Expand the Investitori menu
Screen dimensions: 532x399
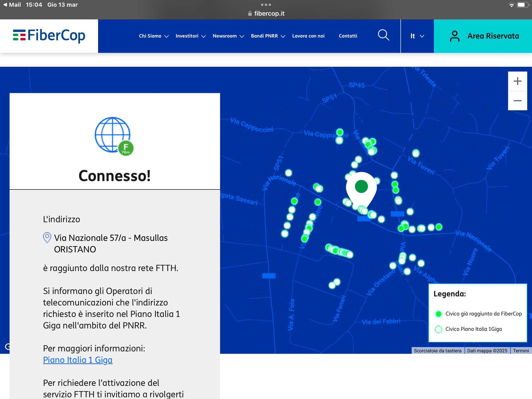pyautogui.click(x=191, y=36)
